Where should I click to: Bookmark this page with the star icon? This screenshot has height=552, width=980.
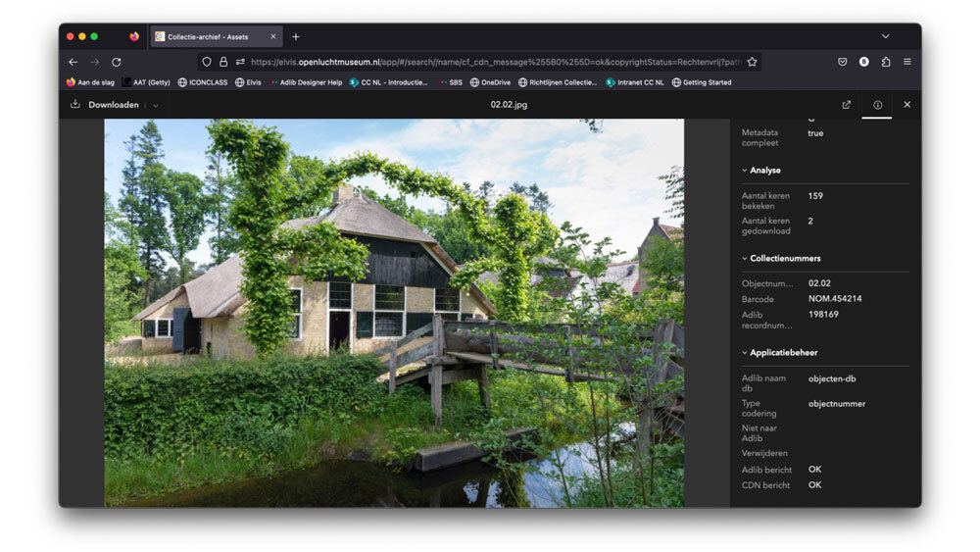[752, 62]
